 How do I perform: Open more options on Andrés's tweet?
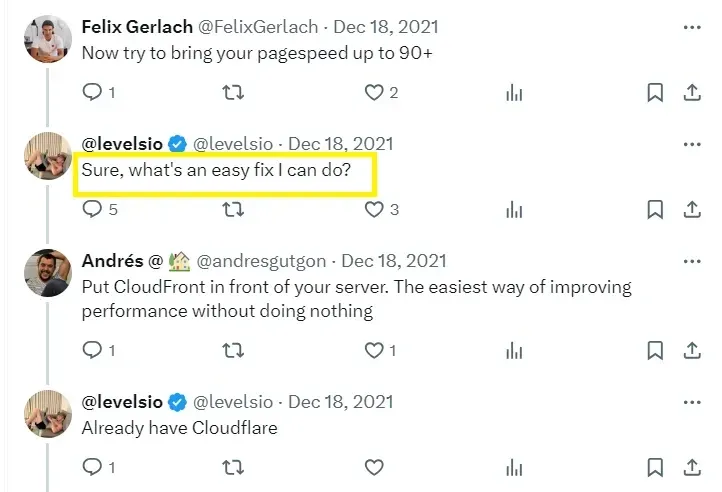pos(691,261)
